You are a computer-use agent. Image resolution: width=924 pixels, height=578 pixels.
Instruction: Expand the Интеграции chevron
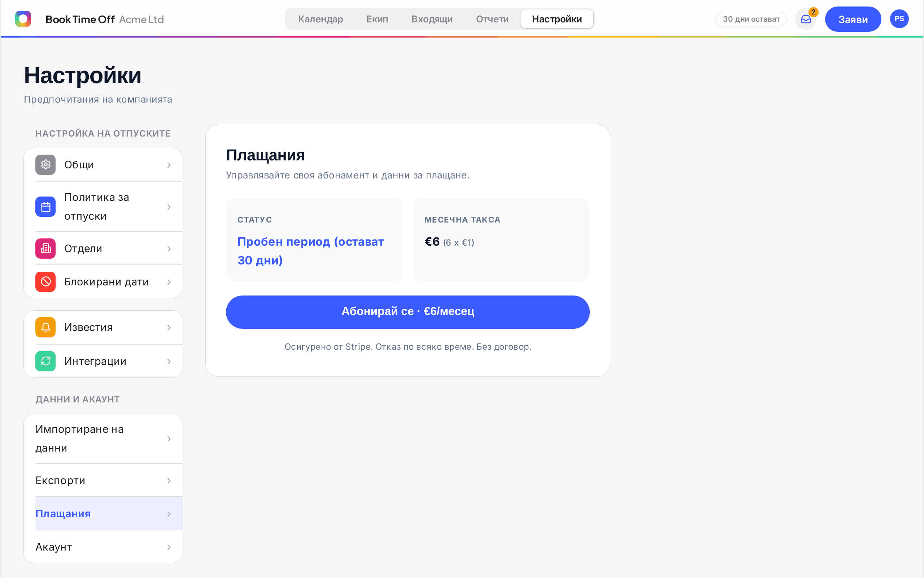(x=169, y=361)
